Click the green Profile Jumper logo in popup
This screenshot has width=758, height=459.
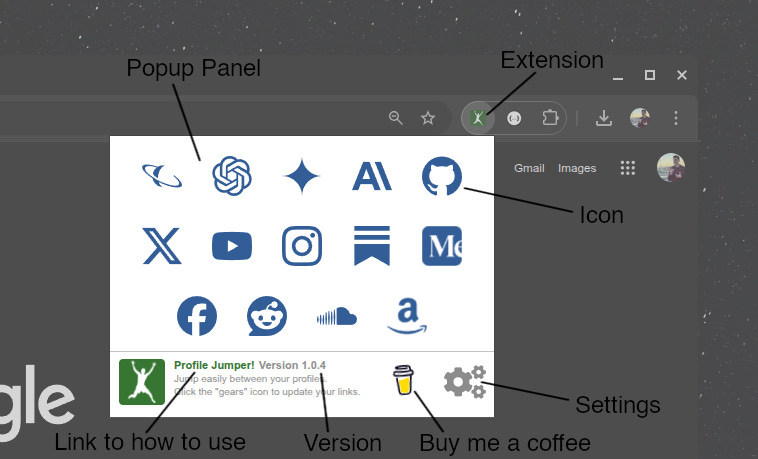pyautogui.click(x=142, y=382)
